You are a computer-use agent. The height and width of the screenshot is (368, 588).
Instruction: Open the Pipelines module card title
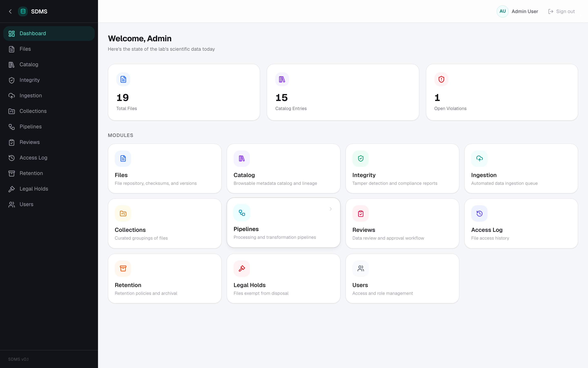[x=246, y=229]
